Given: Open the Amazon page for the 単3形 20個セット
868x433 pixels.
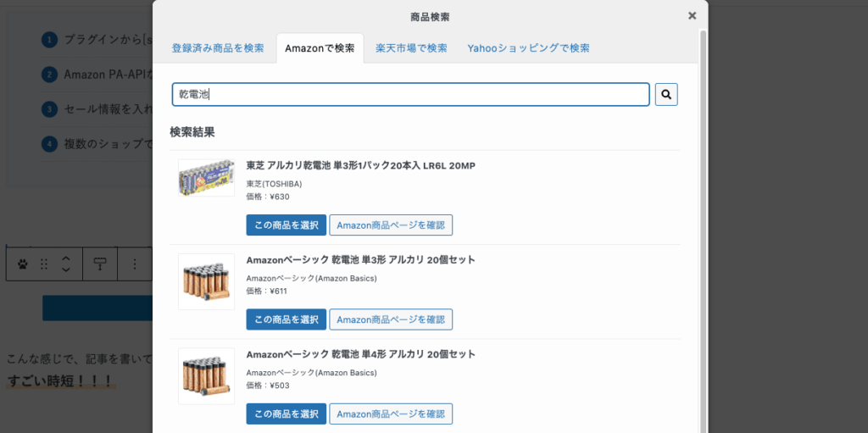Looking at the screenshot, I should [391, 319].
